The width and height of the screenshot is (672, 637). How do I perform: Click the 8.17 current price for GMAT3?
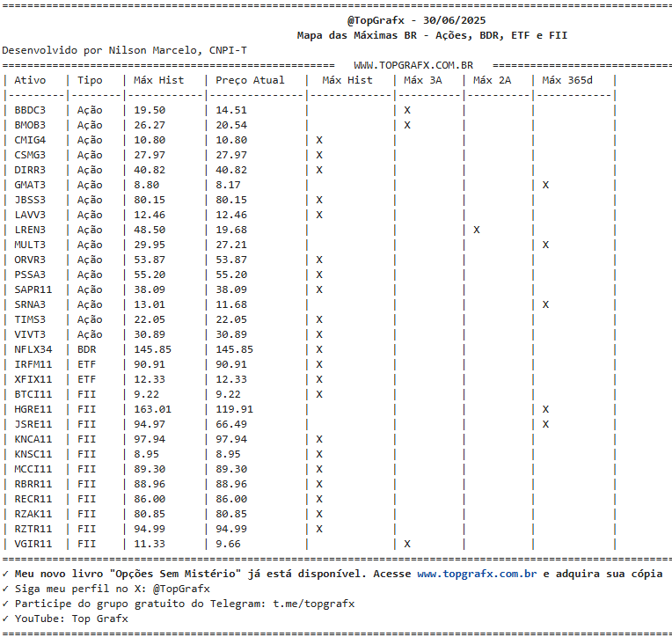228,185
